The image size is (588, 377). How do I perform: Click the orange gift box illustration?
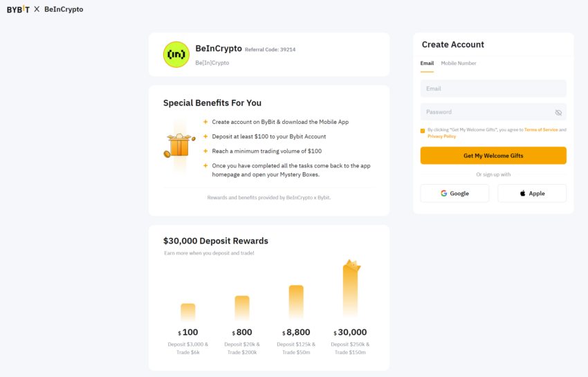point(180,146)
